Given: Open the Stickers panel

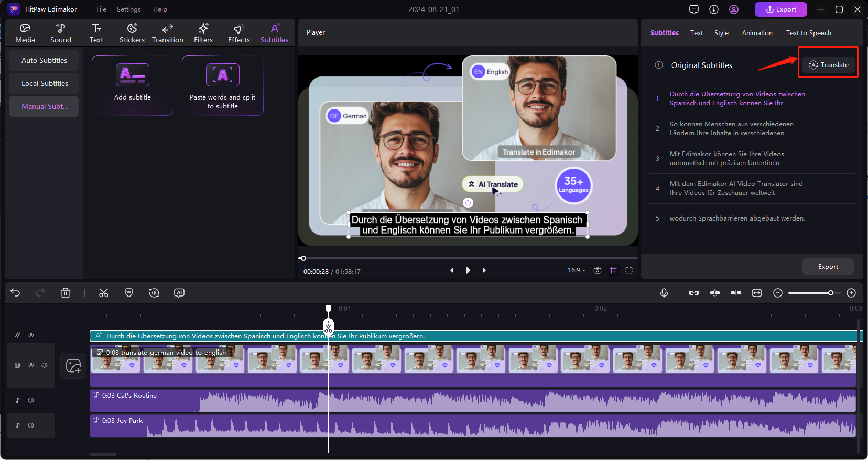Looking at the screenshot, I should point(132,33).
